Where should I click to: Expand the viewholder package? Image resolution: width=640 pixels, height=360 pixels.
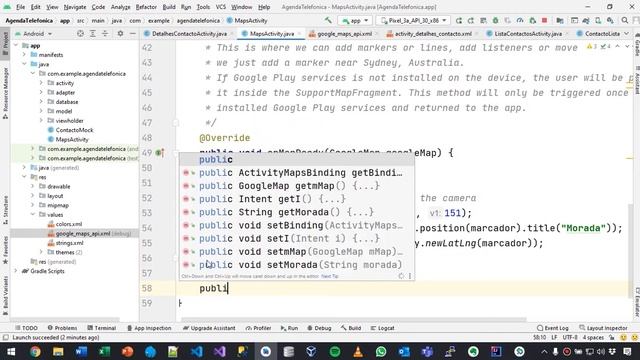coord(41,120)
